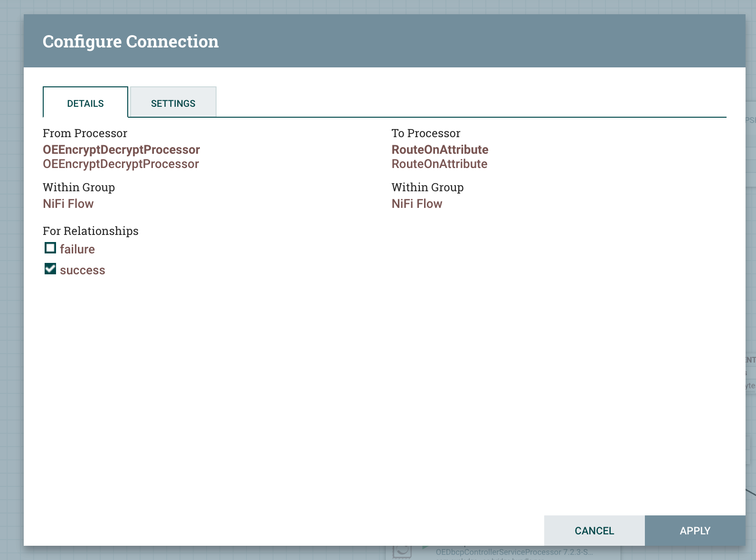Click NiFi Flow group under To Processor
This screenshot has height=560, width=756.
(x=416, y=204)
